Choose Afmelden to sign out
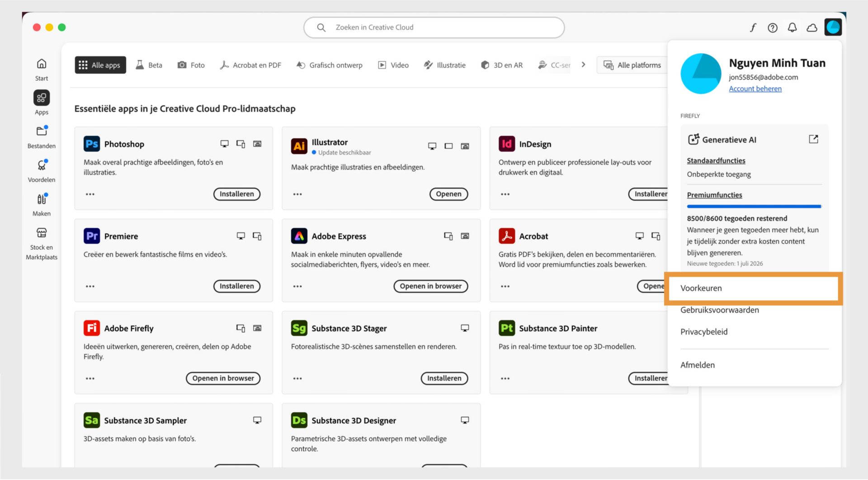Screen dimensions: 868x480 coord(698,365)
